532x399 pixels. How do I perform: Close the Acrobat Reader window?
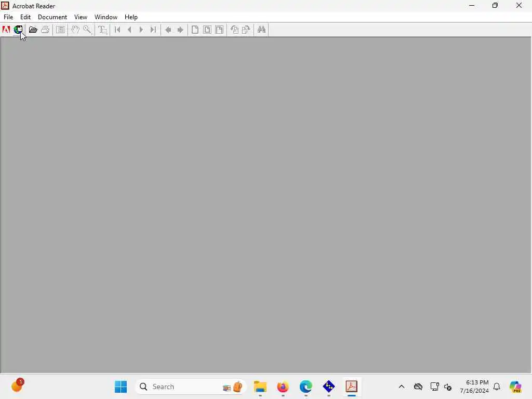click(x=519, y=5)
